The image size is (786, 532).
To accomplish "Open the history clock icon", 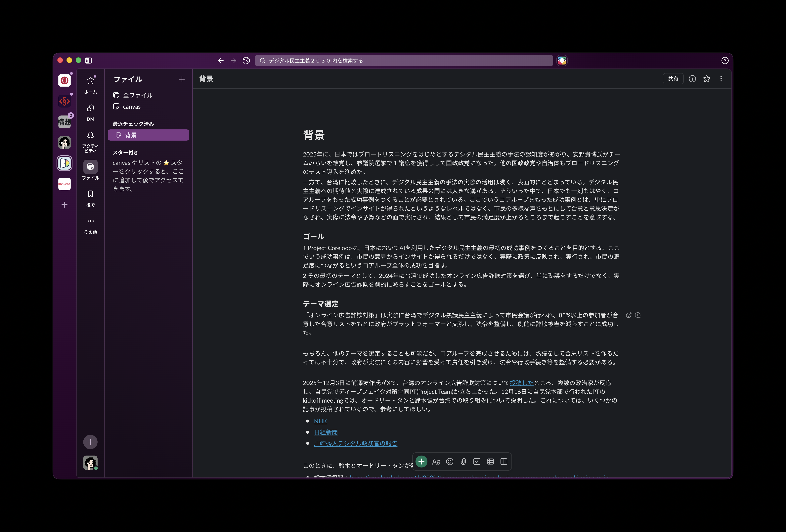I will click(246, 61).
